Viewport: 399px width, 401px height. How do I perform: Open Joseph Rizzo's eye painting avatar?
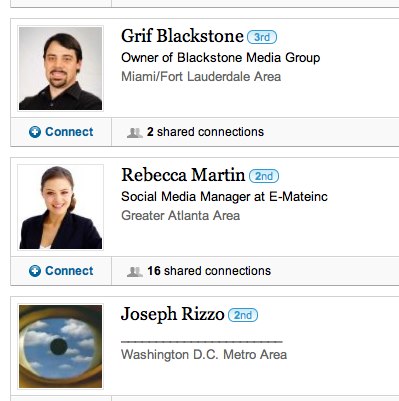tap(60, 346)
